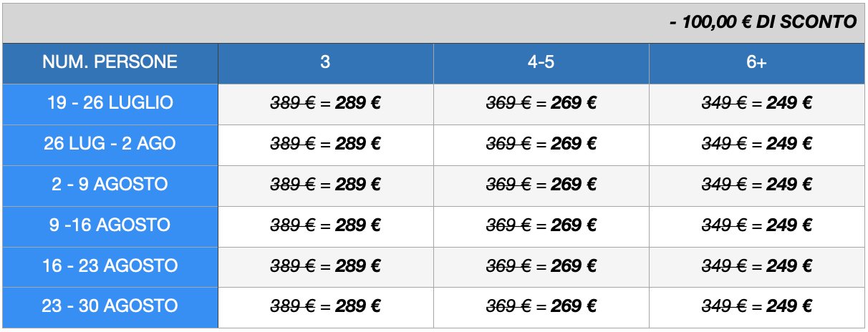
Task: Select the "NUM. PERSONE" header cell
Action: click(110, 62)
